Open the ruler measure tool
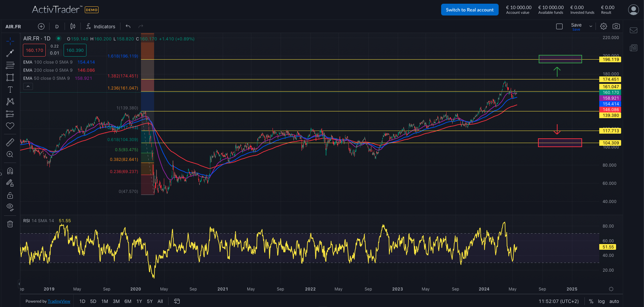 (10, 142)
